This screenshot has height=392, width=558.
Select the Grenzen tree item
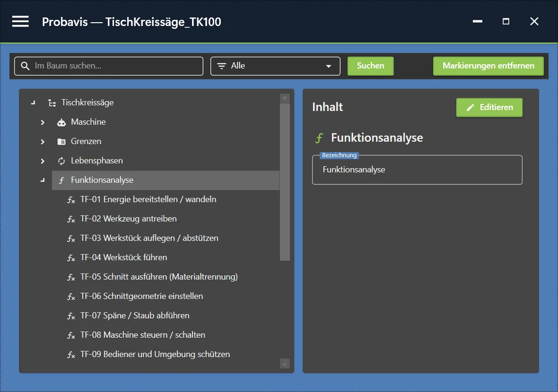click(x=86, y=141)
